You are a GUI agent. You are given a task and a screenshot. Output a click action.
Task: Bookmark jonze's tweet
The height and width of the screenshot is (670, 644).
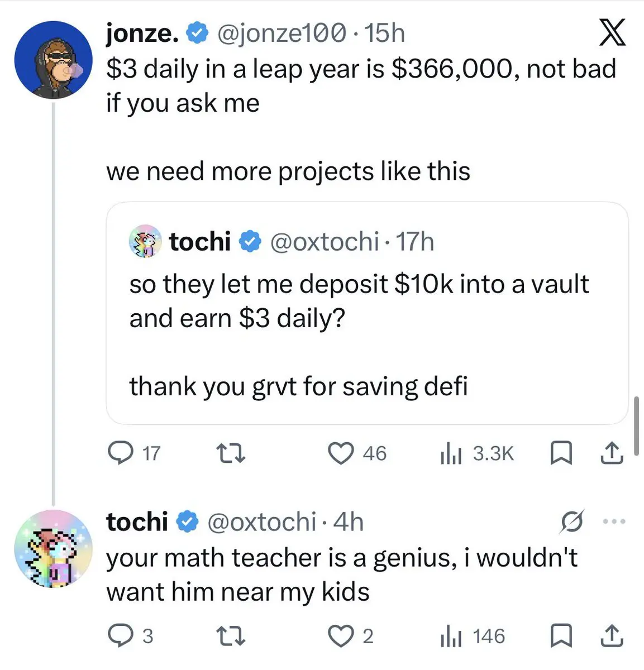point(560,453)
